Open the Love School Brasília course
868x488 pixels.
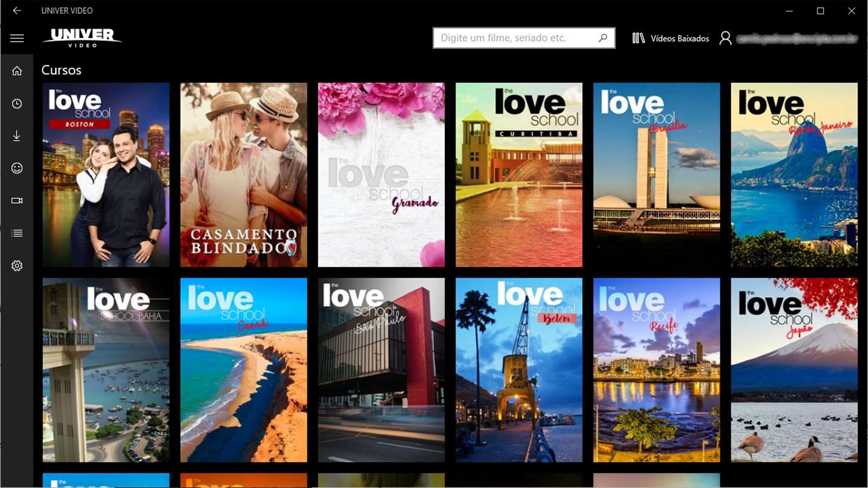[x=656, y=175]
